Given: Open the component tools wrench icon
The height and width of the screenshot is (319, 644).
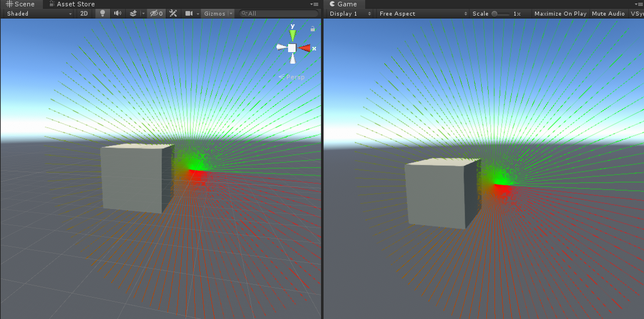Looking at the screenshot, I should pyautogui.click(x=173, y=13).
